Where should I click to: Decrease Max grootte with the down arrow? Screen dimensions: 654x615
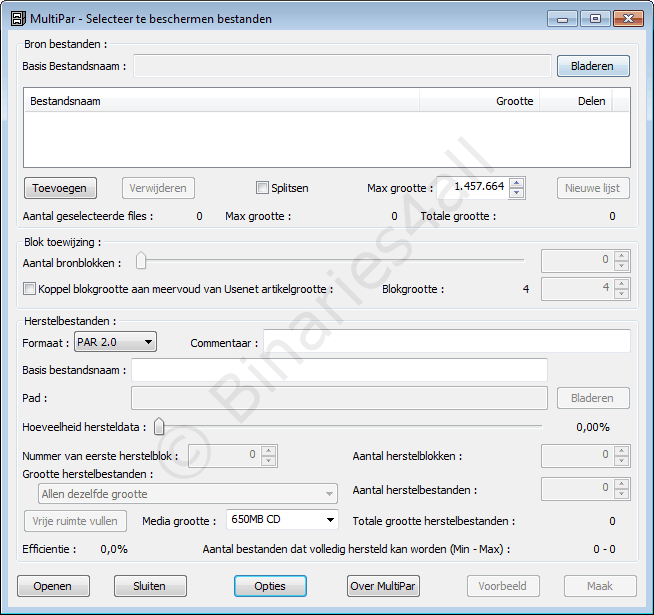click(x=516, y=192)
